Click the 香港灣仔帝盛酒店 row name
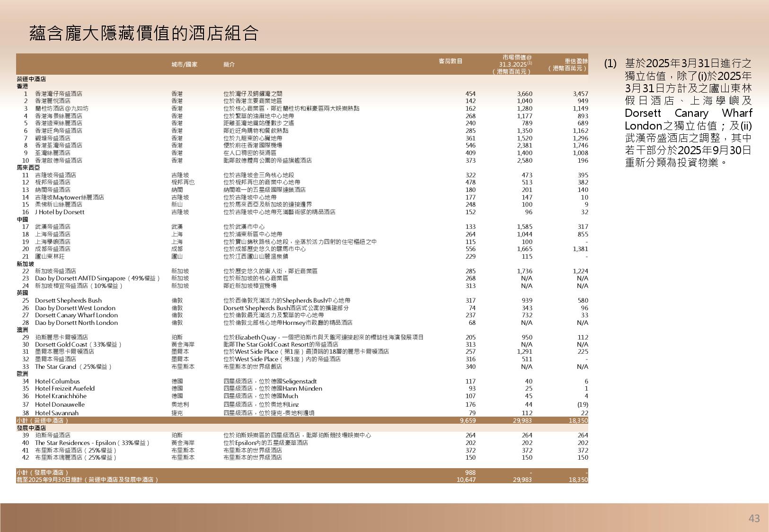Image resolution: width=769 pixels, height=532 pixels. pyautogui.click(x=58, y=94)
